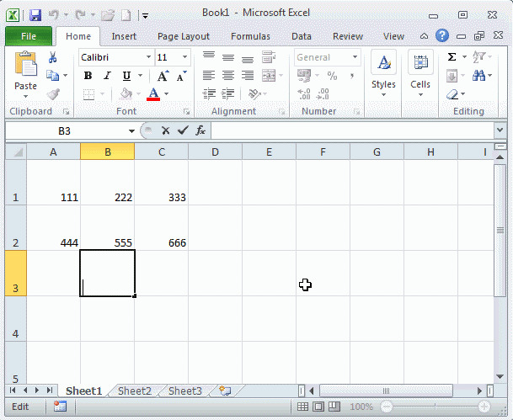Click the Cut scissors icon
The width and height of the screenshot is (513, 420).
(53, 57)
